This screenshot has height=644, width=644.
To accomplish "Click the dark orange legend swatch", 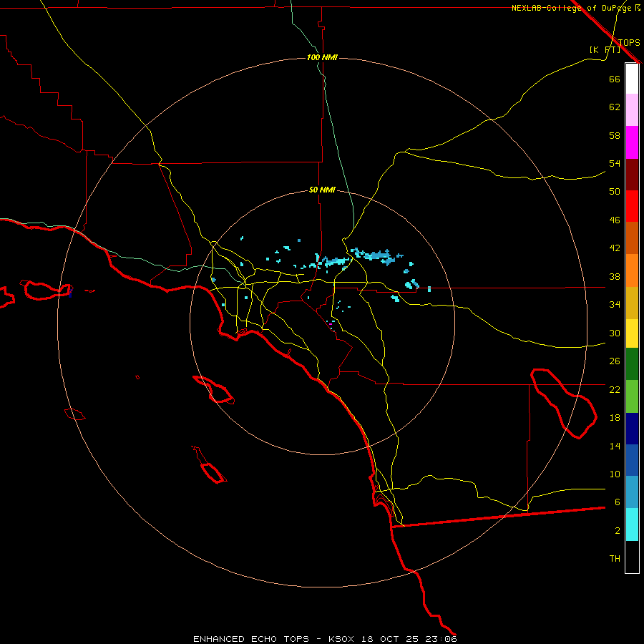I will pyautogui.click(x=632, y=238).
